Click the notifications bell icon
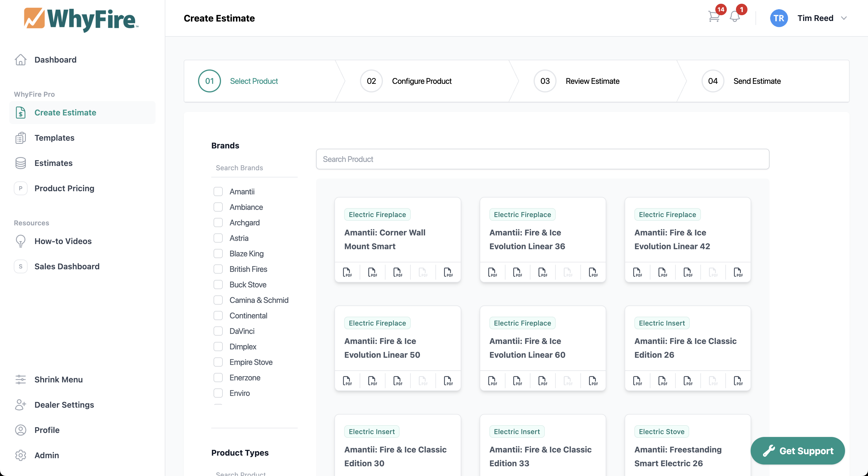 (735, 17)
